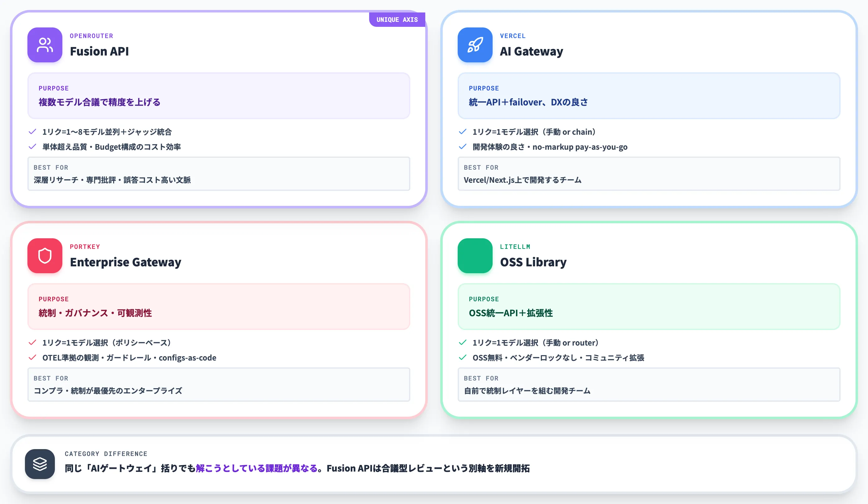The height and width of the screenshot is (504, 868).
Task: Select the OSS Library card title
Action: point(533,262)
